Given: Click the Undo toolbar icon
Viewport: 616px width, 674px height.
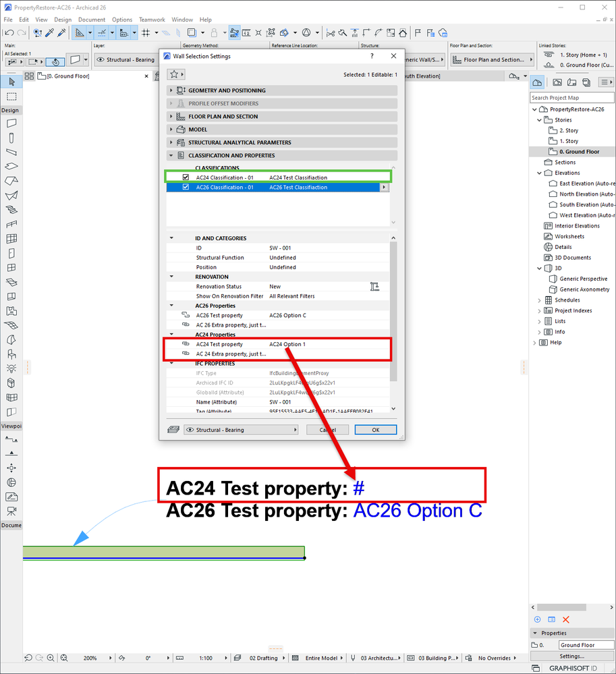Looking at the screenshot, I should pyautogui.click(x=9, y=32).
